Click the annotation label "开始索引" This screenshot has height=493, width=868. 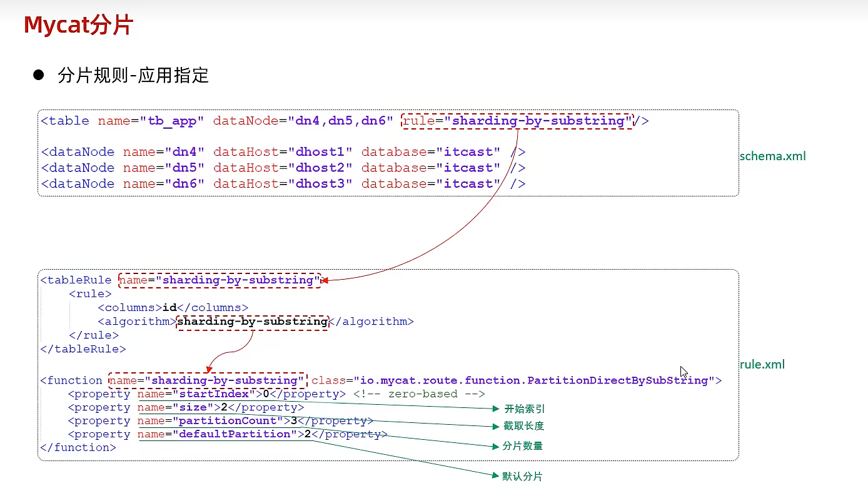(x=524, y=409)
